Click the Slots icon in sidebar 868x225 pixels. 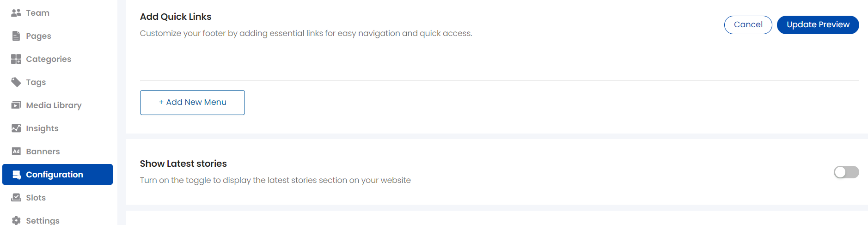click(16, 198)
